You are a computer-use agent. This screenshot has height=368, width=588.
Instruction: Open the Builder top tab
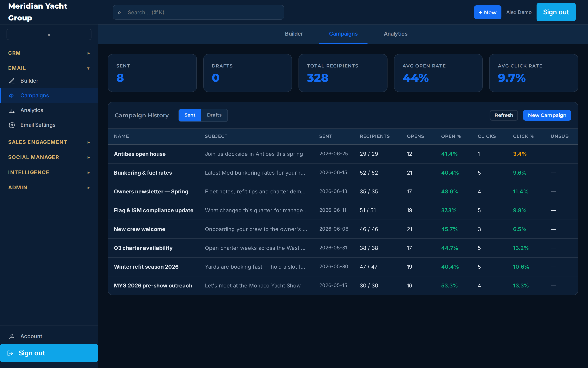[294, 34]
